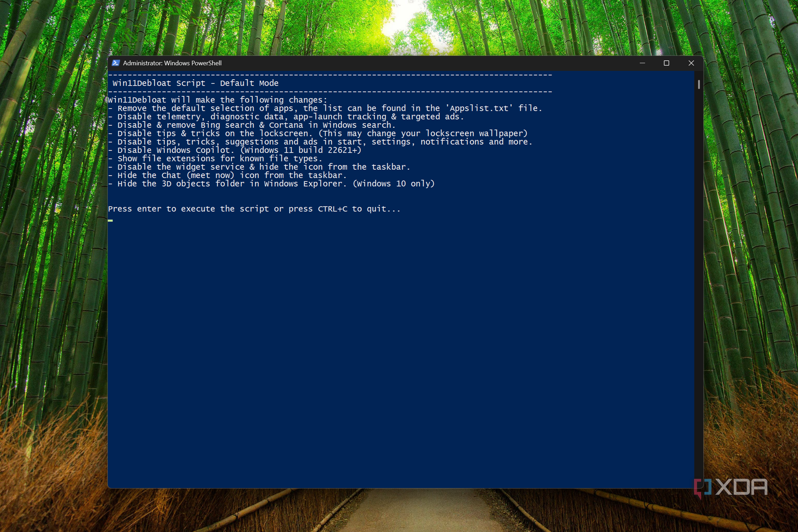Viewport: 798px width, 532px height.
Task: Click the 'Bing search & Cortana' line
Action: point(251,125)
